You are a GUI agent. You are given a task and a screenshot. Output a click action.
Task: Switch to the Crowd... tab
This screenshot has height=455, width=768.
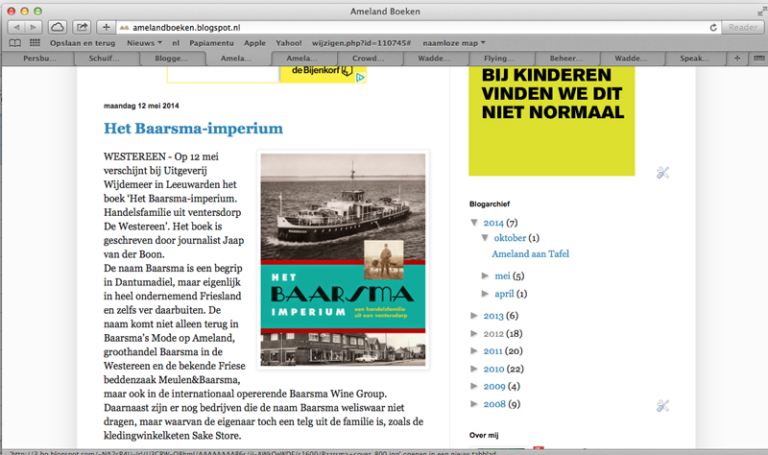368,58
